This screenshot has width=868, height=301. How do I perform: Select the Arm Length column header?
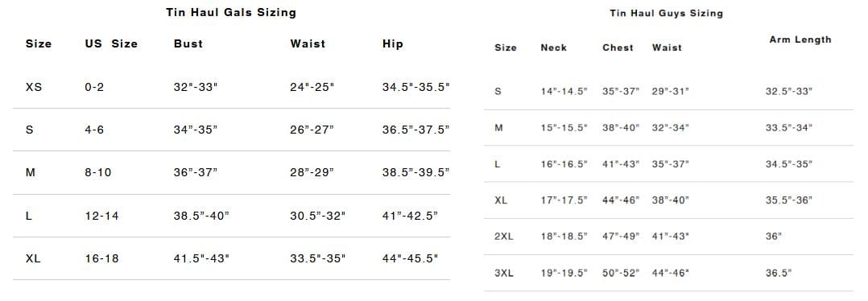(800, 39)
